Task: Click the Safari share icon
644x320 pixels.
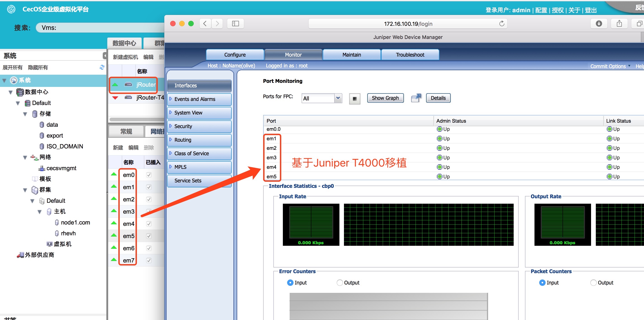Action: [619, 24]
